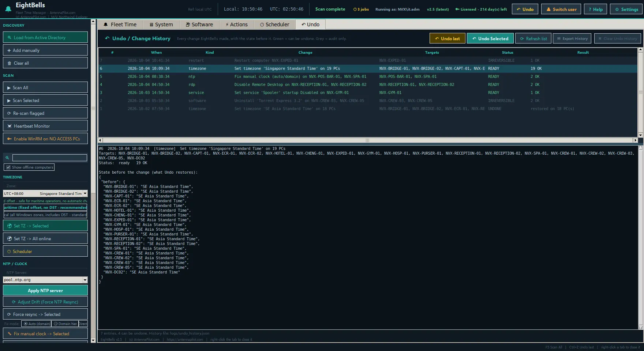Click the Refresh list button

533,38
